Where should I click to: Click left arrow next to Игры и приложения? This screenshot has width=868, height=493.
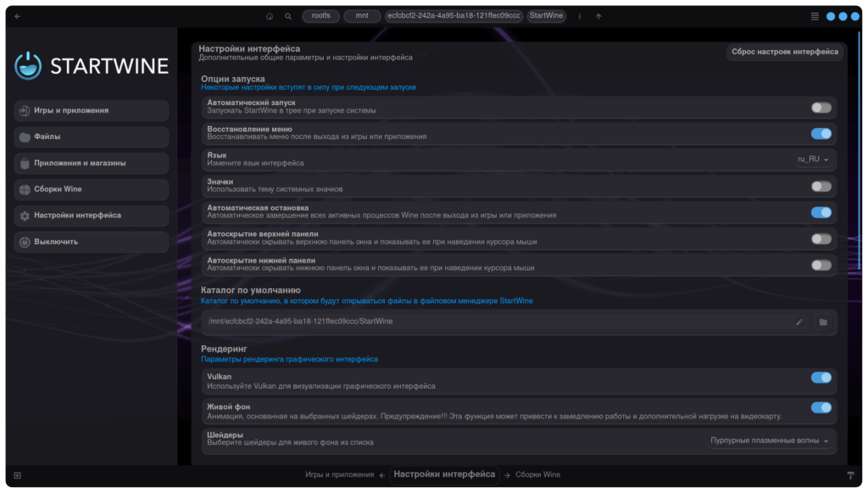click(382, 475)
